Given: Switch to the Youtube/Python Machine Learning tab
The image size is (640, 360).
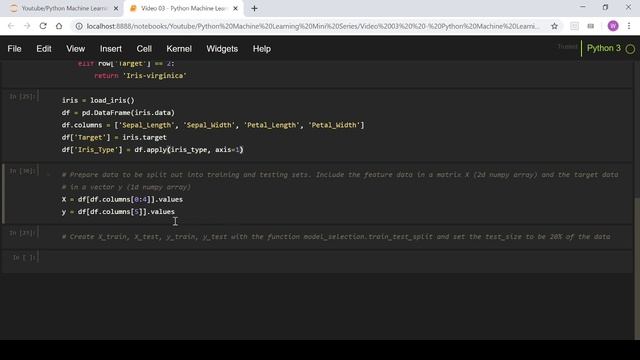Looking at the screenshot, I should pos(63,8).
